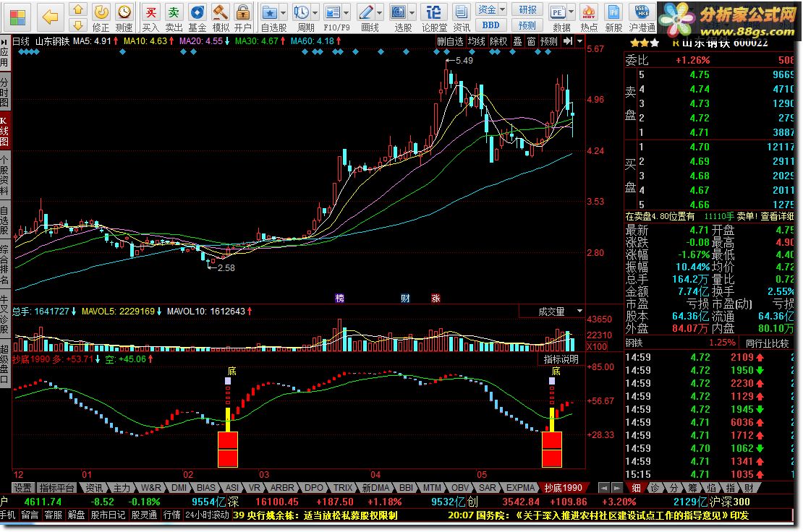Select the 财 finance tab in right panel

[x=749, y=488]
